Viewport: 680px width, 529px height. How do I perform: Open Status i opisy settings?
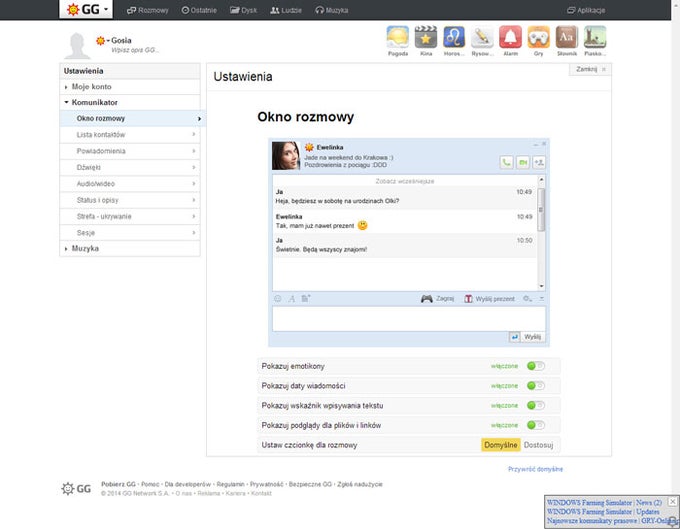[x=130, y=200]
